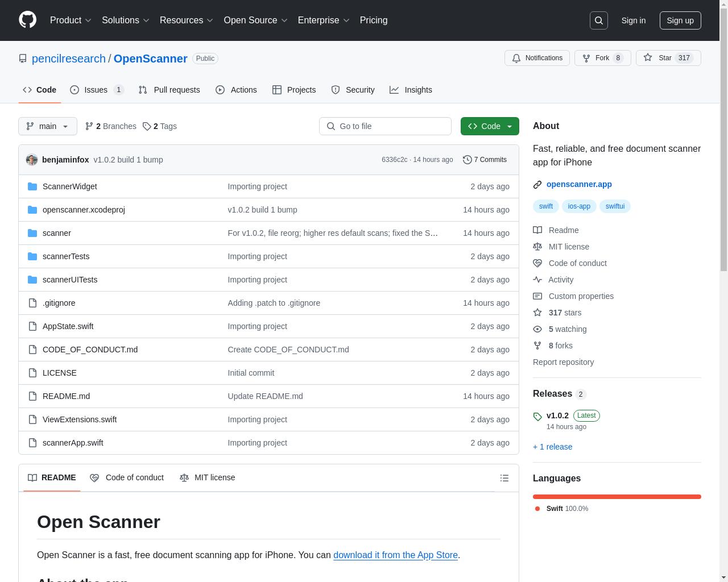Open README outline list icon
Image resolution: width=728 pixels, height=582 pixels.
504,478
